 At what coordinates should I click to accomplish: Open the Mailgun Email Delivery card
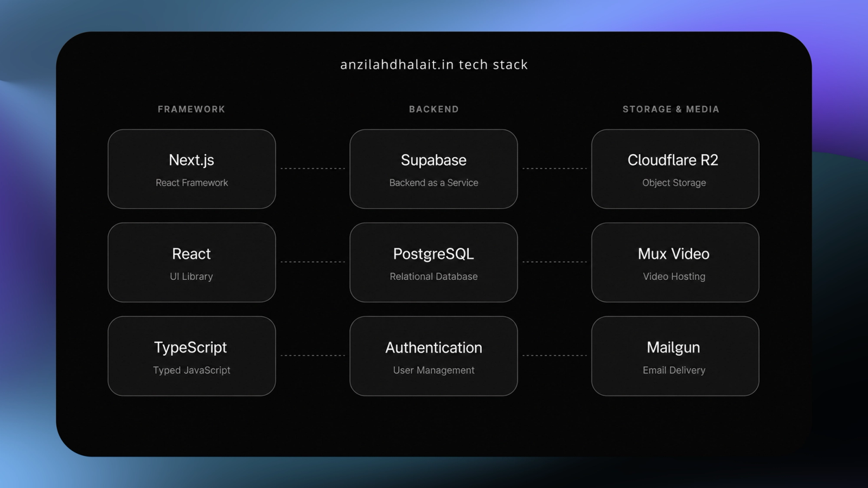tap(675, 356)
